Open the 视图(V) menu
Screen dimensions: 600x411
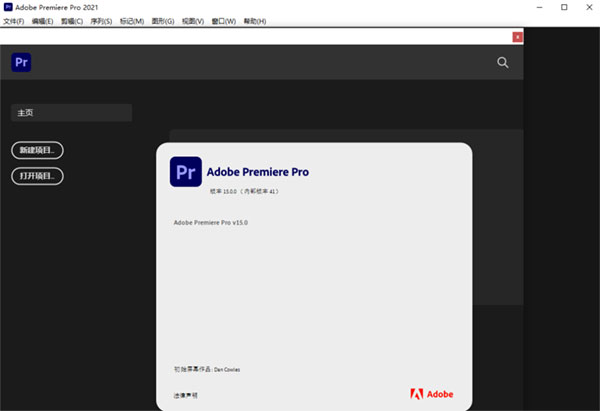click(193, 21)
